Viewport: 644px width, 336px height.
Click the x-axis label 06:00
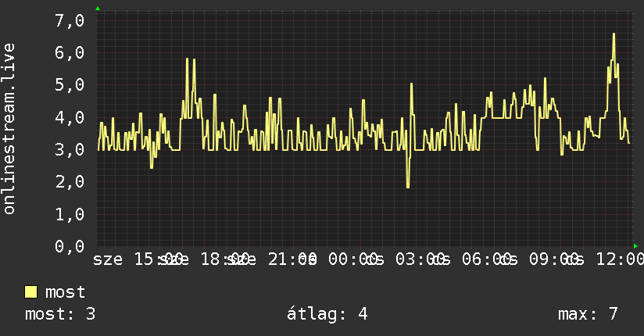(487, 259)
